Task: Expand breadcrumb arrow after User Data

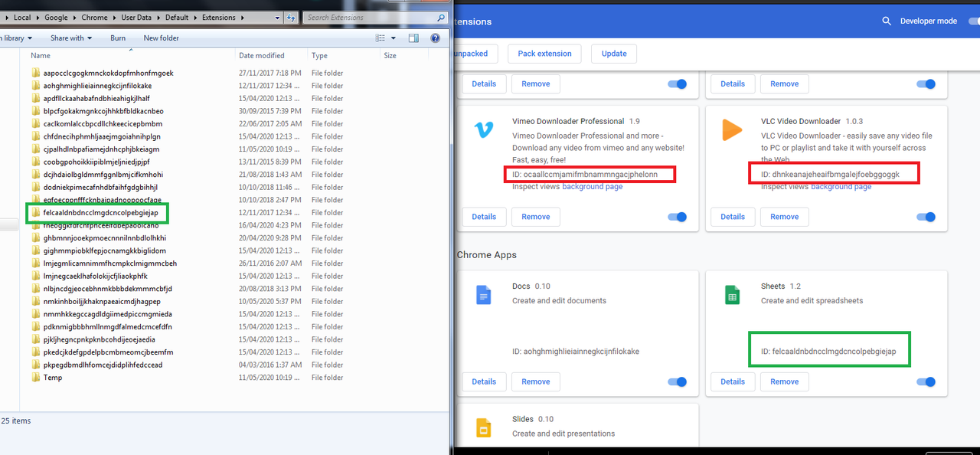Action: pos(158,17)
